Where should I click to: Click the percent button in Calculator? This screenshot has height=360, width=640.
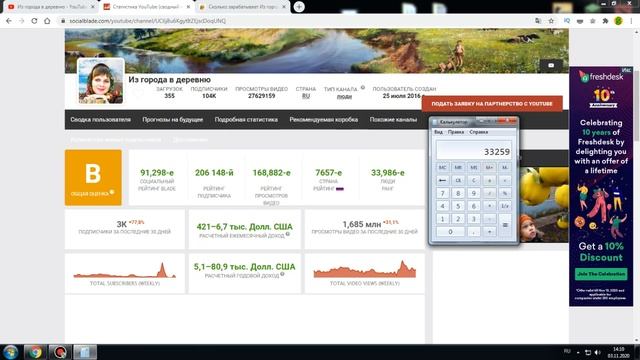click(x=505, y=193)
